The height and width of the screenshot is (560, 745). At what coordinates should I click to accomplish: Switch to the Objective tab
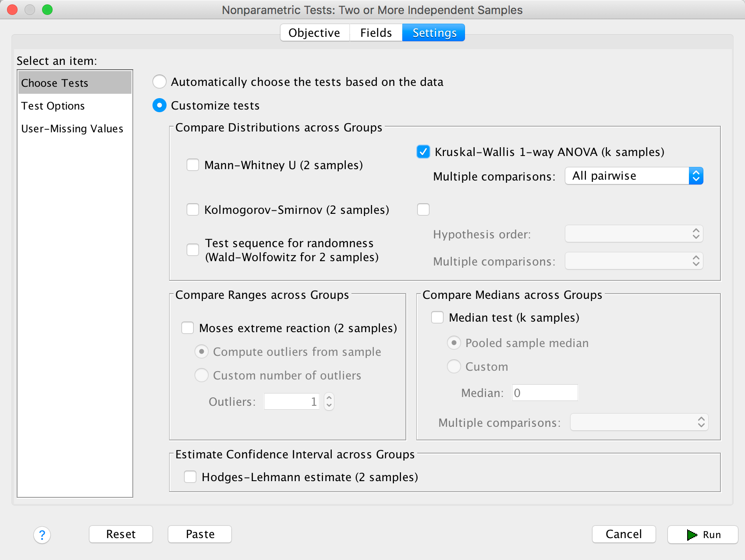tap(314, 33)
